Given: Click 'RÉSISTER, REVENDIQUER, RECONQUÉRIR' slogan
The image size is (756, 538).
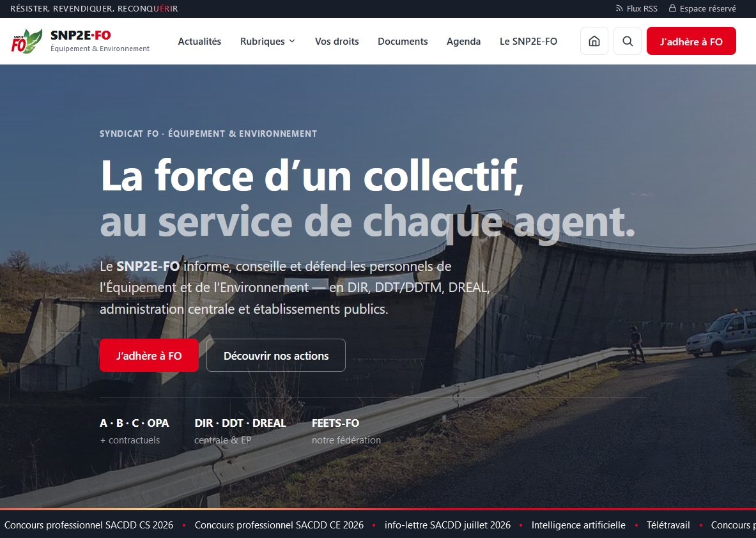Looking at the screenshot, I should [94, 9].
